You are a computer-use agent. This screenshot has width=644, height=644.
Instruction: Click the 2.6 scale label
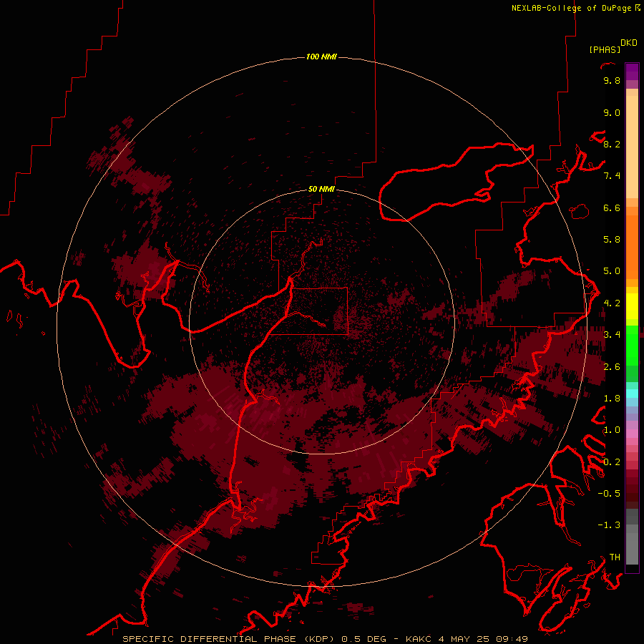click(x=612, y=366)
